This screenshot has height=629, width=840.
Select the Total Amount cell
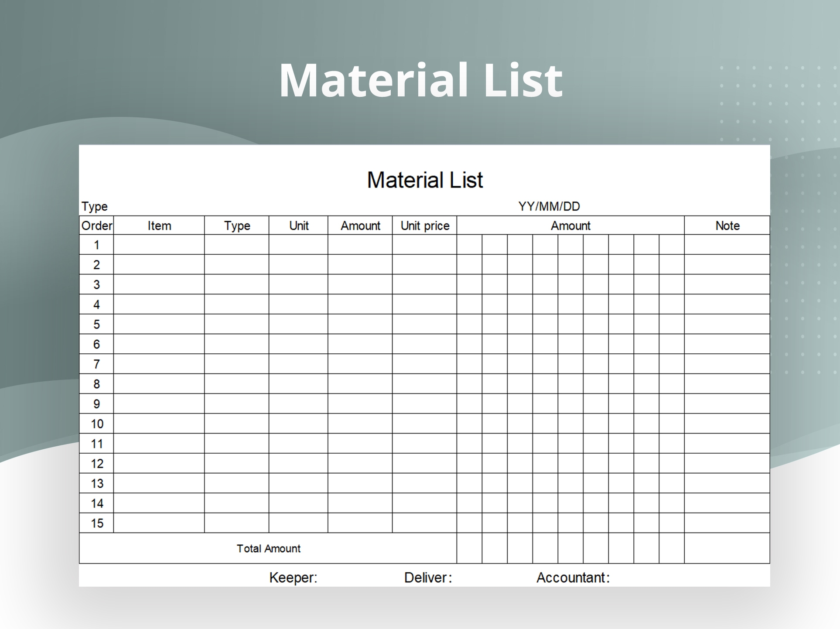pos(268,548)
